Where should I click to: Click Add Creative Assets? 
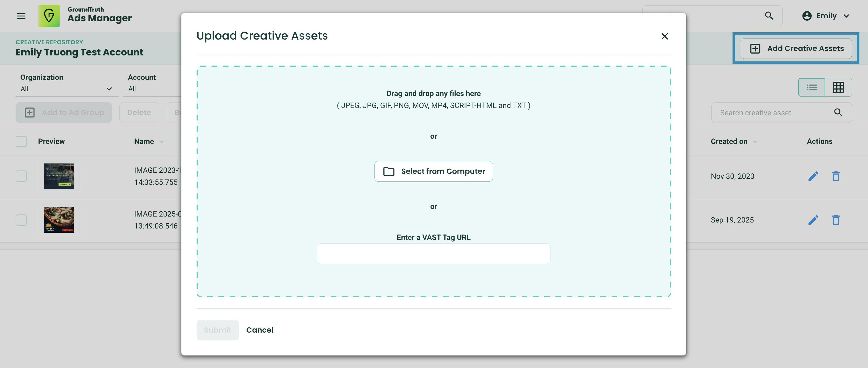click(796, 48)
